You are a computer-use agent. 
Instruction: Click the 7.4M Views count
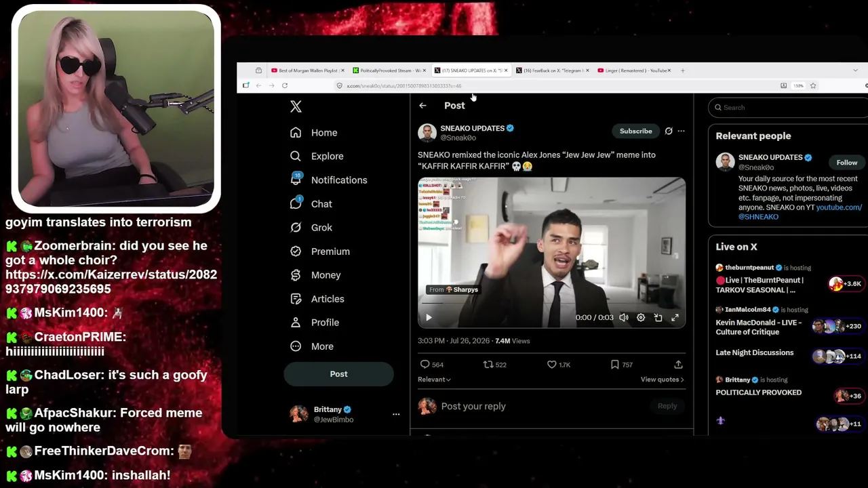513,341
